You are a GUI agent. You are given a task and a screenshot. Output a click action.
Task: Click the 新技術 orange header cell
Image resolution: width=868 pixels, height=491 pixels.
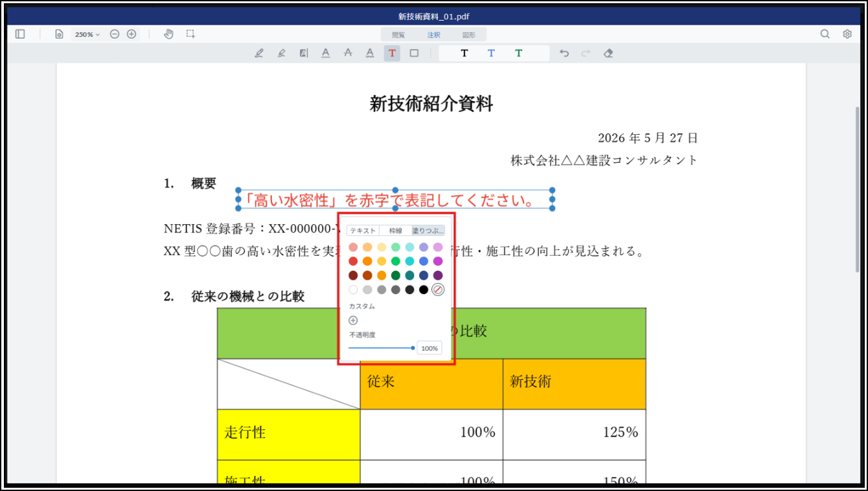(x=575, y=384)
